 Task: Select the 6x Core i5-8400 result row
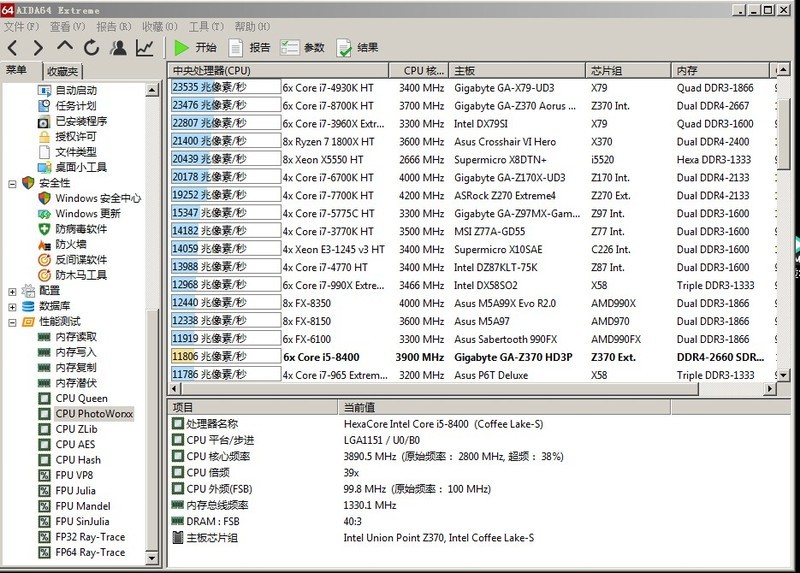(472, 357)
